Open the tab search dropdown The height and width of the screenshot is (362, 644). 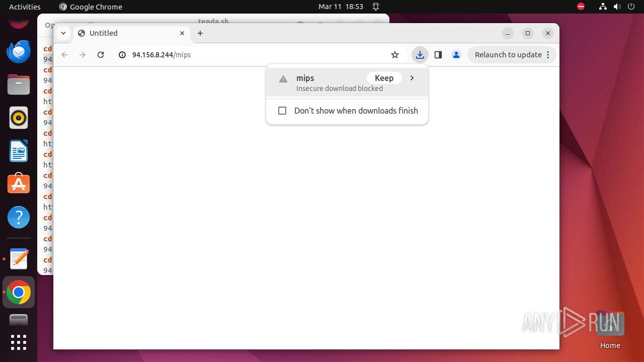point(63,33)
